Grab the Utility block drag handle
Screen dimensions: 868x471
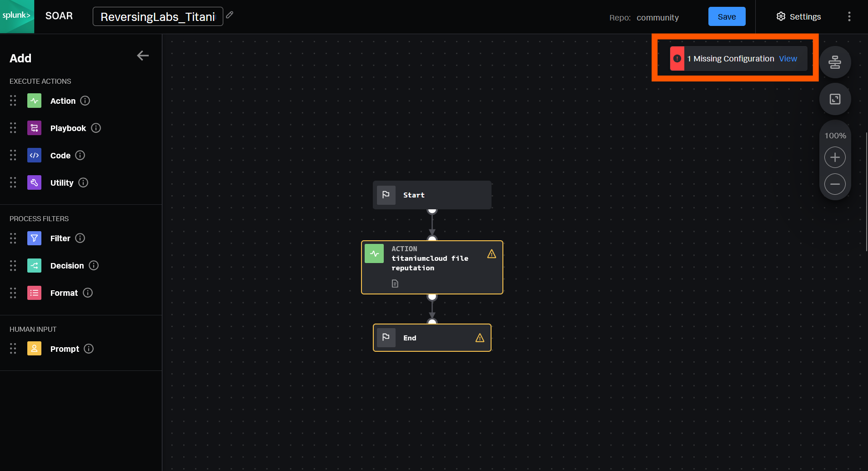click(x=13, y=182)
